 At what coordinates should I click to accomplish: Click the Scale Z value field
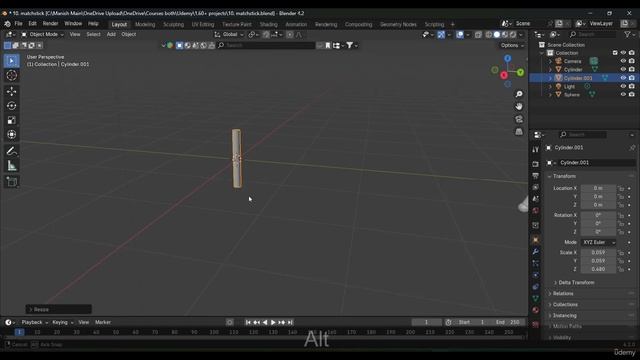pos(598,269)
